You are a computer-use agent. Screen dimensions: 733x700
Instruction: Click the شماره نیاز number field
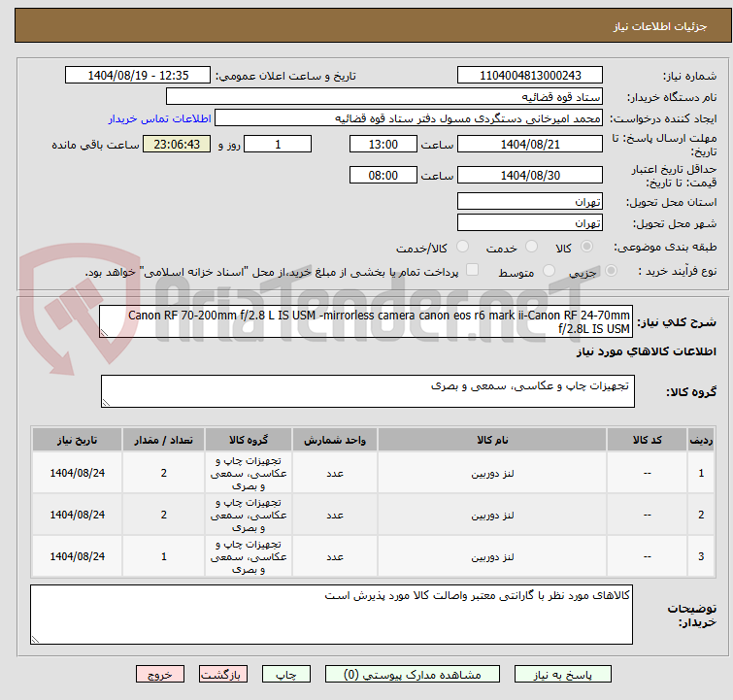click(529, 76)
